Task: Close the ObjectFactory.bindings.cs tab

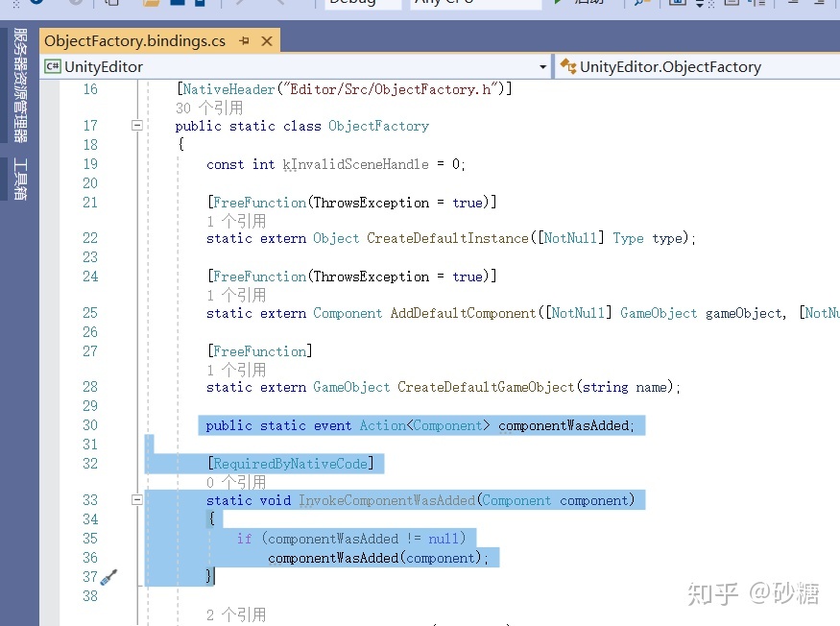Action: click(x=267, y=41)
